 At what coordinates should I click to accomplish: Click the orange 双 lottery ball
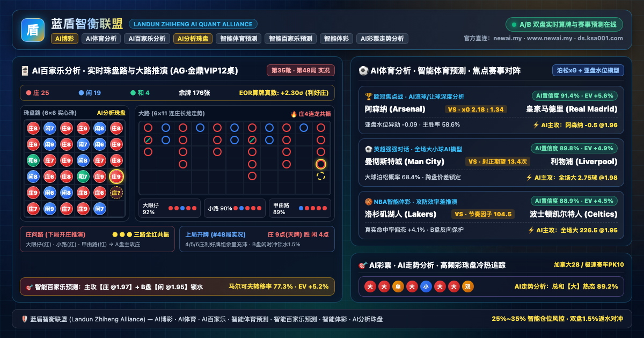pos(467,286)
